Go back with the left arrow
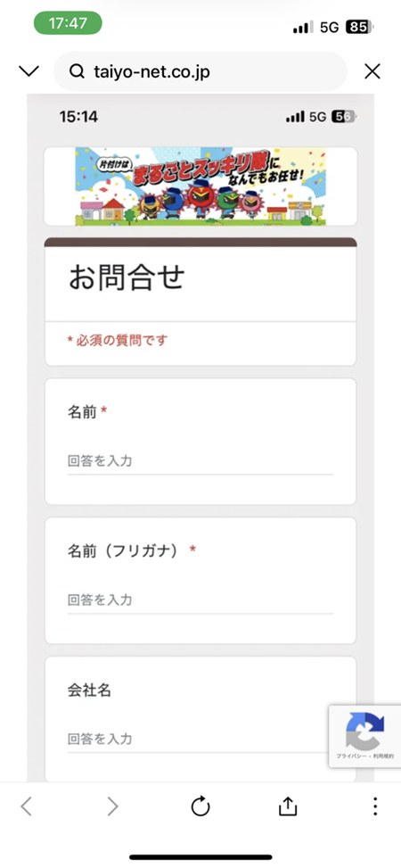The height and width of the screenshot is (868, 401). coord(26,806)
